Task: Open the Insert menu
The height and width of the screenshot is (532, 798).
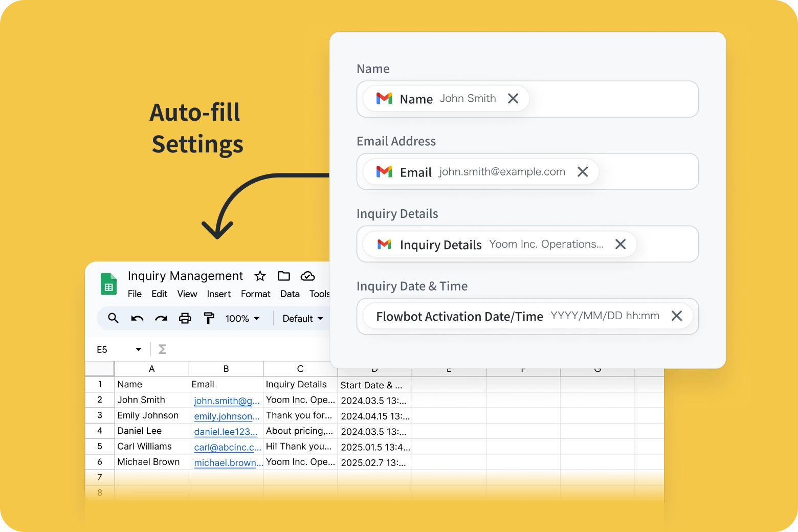Action: tap(218, 294)
